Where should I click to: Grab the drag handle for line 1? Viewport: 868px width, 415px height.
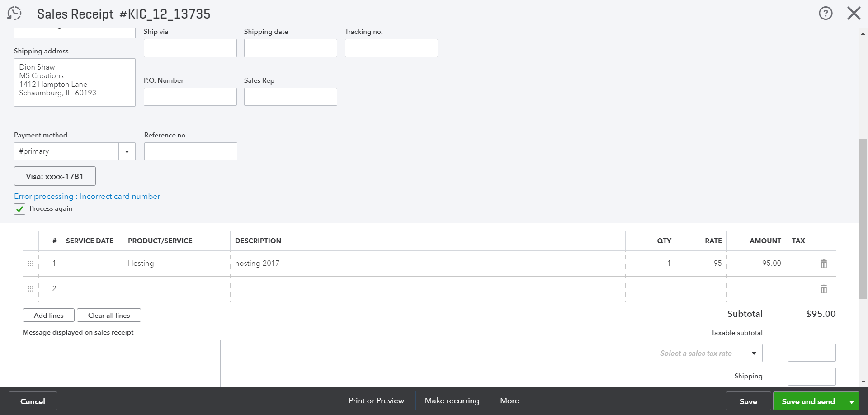[x=31, y=264]
